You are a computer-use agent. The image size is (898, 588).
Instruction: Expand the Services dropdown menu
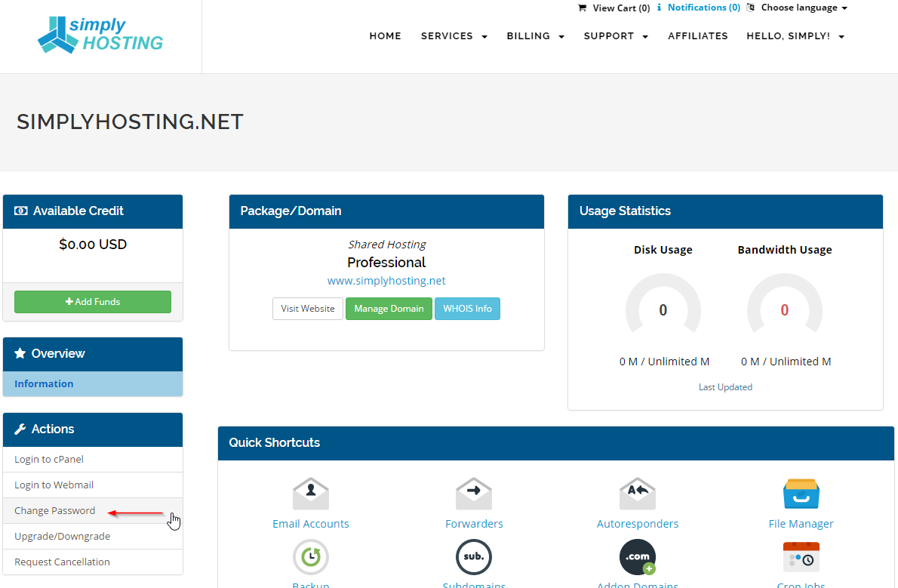pyautogui.click(x=454, y=36)
